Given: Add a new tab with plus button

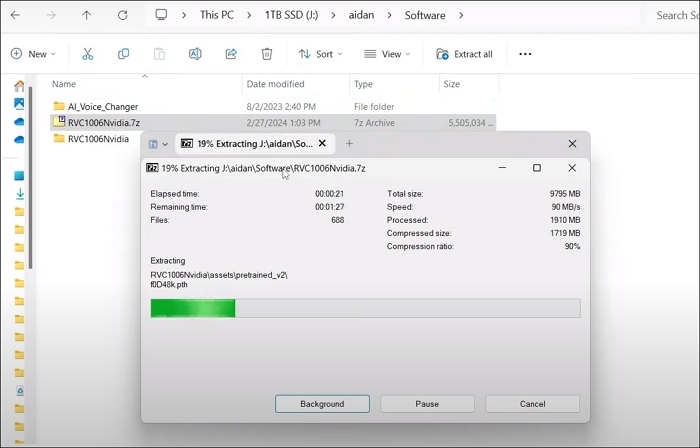Looking at the screenshot, I should (349, 144).
